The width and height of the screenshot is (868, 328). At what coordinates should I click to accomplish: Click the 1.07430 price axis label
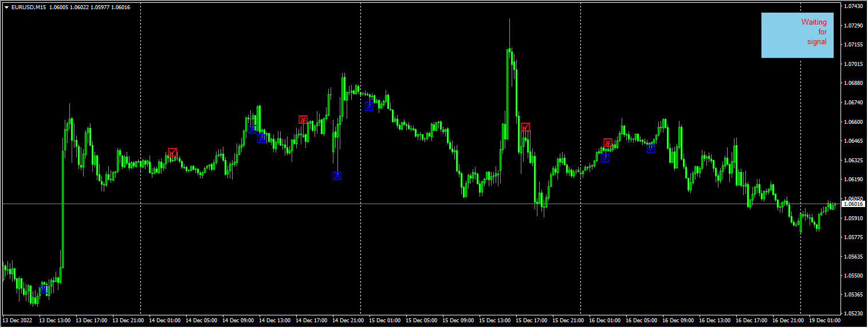click(854, 6)
